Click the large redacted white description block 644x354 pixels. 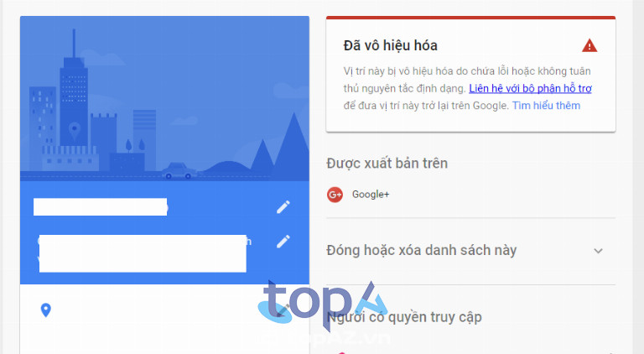click(143, 253)
